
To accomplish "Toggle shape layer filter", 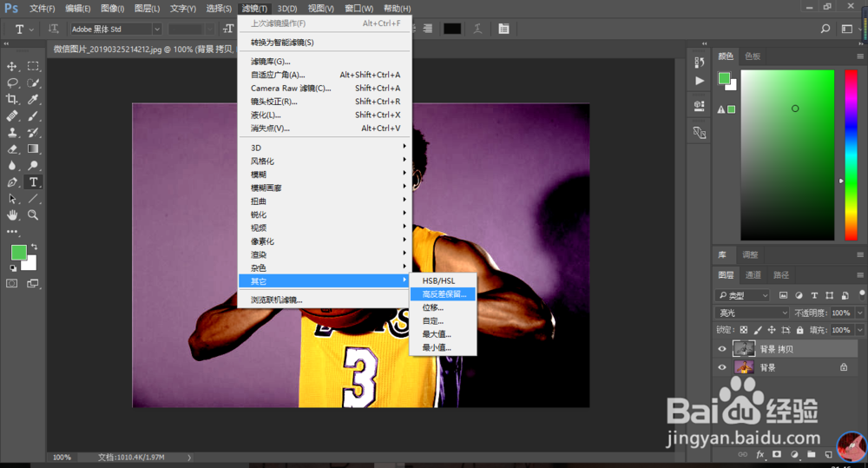I will click(829, 296).
